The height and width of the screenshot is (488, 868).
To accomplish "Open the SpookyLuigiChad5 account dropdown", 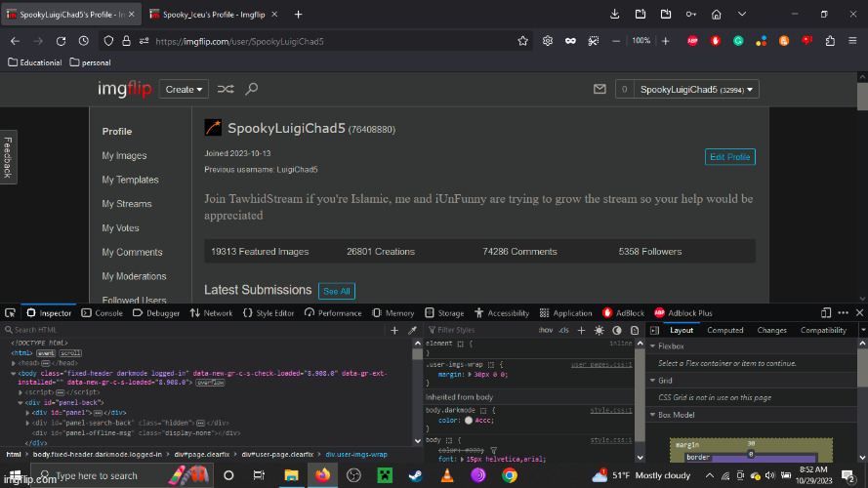I will coord(696,89).
